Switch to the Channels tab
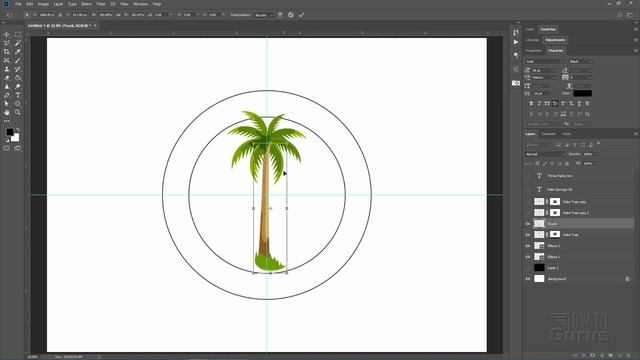Screen dimensions: 640x360 point(548,134)
